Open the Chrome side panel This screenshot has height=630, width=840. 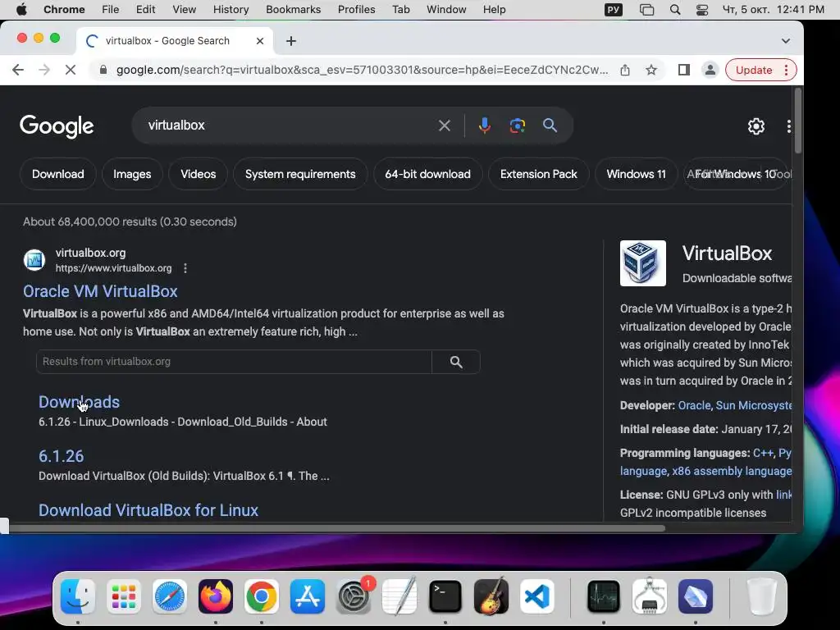point(683,70)
